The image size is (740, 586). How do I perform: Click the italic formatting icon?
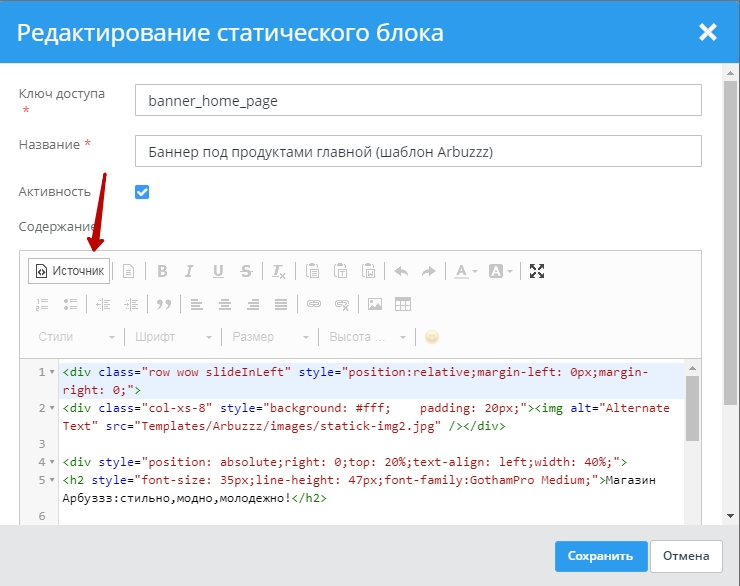(190, 271)
